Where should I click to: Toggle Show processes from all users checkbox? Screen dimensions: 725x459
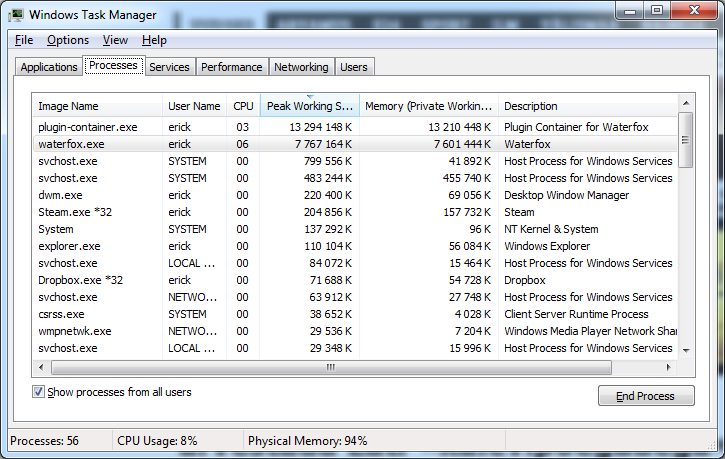click(x=38, y=392)
